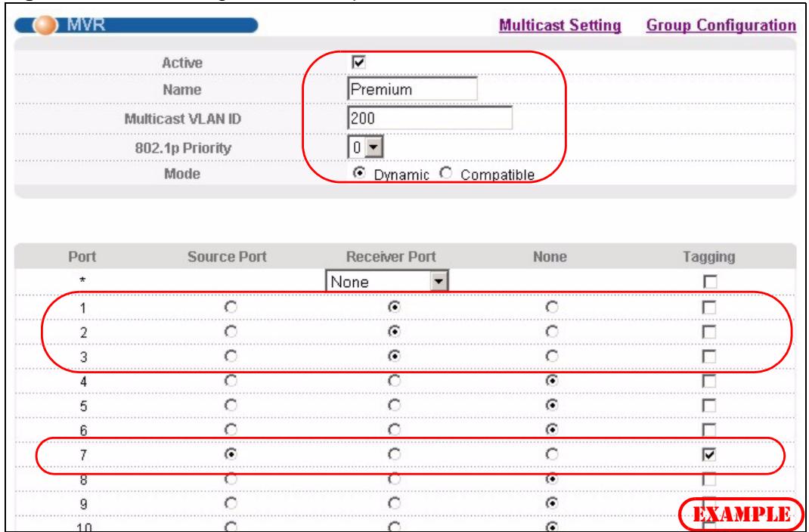Set port 9 as Source Port
This screenshot has width=809, height=532.
(x=231, y=502)
